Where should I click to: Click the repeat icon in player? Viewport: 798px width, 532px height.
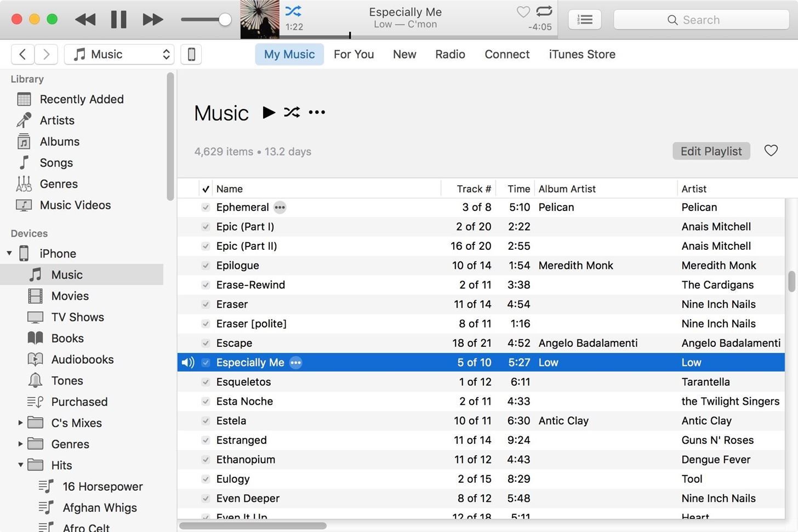(x=544, y=11)
